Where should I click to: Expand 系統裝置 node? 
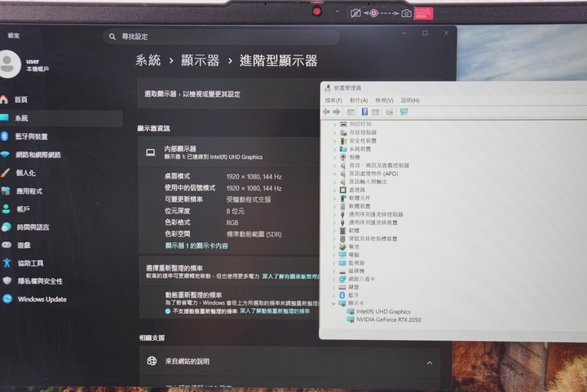coord(335,149)
